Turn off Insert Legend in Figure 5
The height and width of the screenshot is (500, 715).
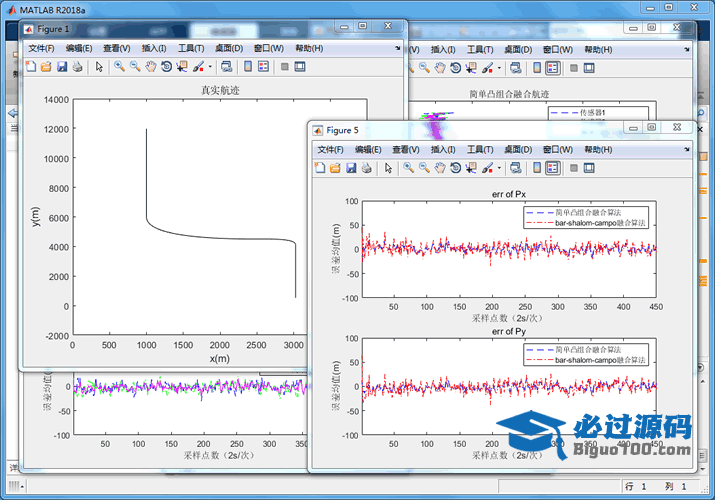553,168
